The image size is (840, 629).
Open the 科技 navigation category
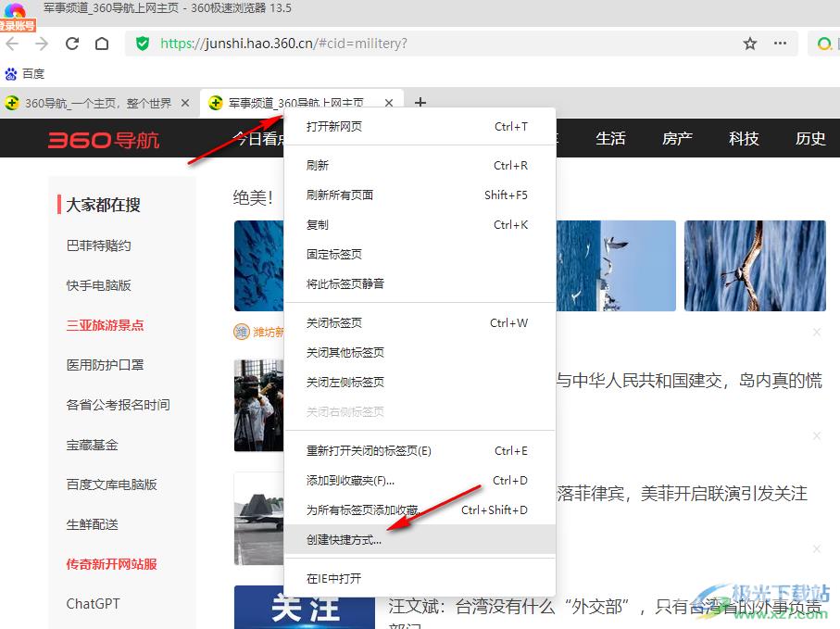pos(744,139)
